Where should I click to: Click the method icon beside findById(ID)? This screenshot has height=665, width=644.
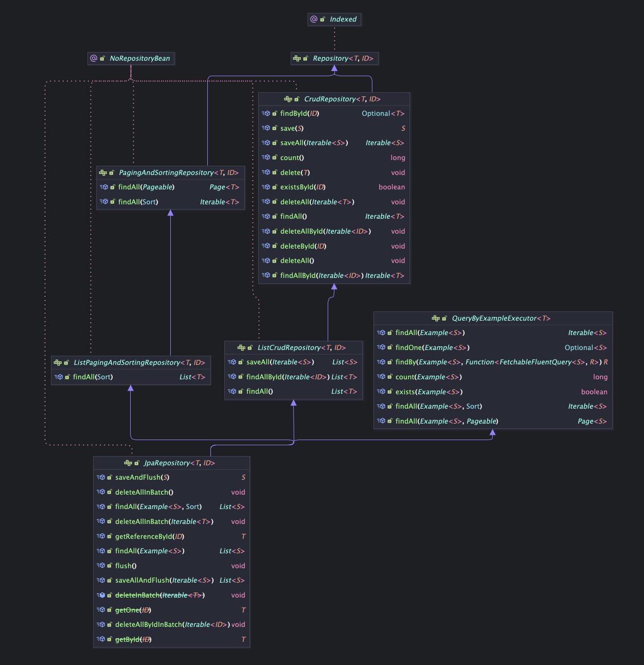[266, 113]
